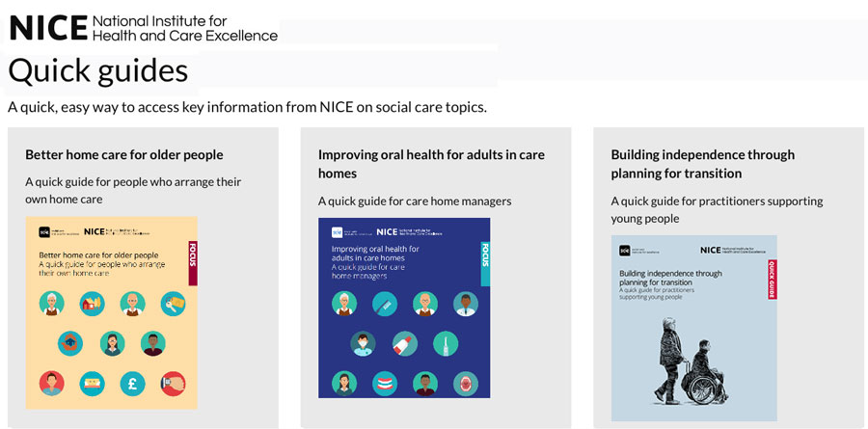Click the 'A quick, easy way to access key information' intro text
The height and width of the screenshot is (429, 868).
[x=248, y=107]
